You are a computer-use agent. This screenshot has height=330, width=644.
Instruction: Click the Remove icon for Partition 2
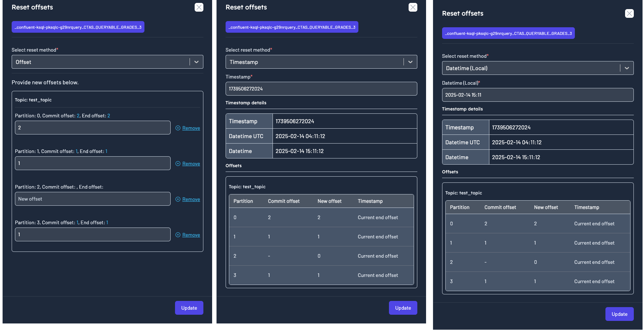[x=178, y=199]
